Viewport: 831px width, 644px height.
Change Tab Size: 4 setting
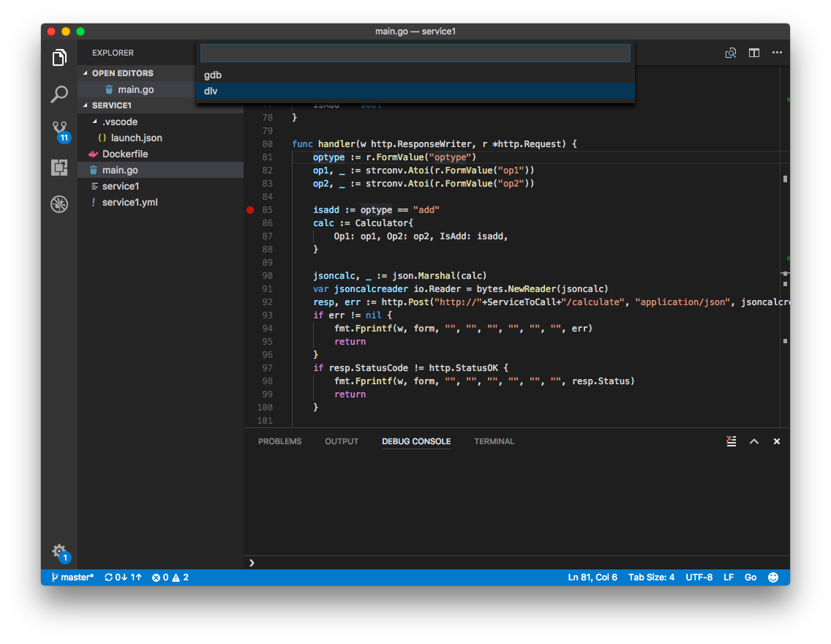click(651, 577)
